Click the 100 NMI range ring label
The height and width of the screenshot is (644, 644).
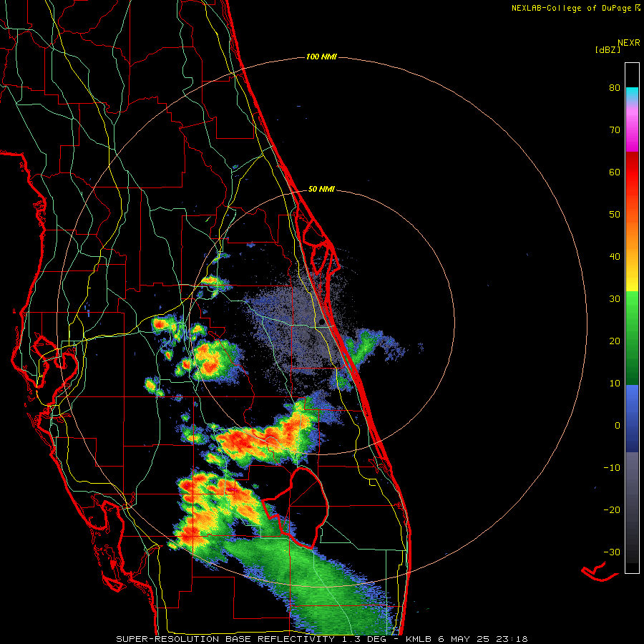[321, 57]
